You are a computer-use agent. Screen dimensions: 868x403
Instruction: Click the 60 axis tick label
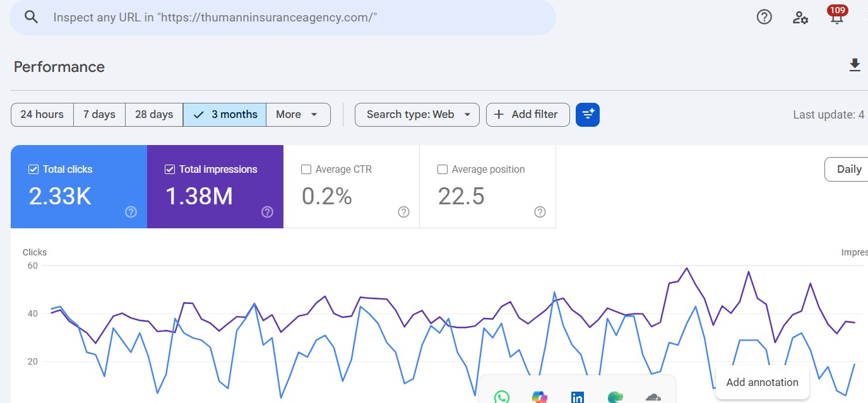32,266
